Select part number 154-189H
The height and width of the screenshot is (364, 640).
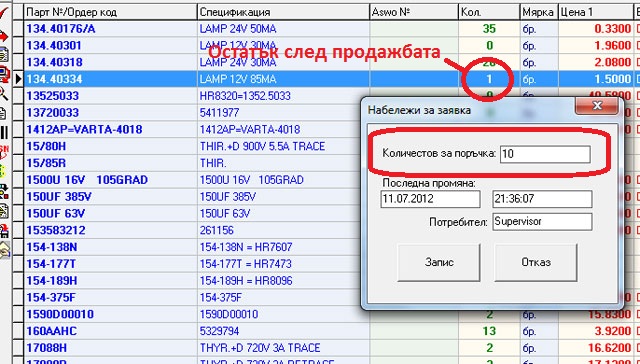tap(52, 281)
